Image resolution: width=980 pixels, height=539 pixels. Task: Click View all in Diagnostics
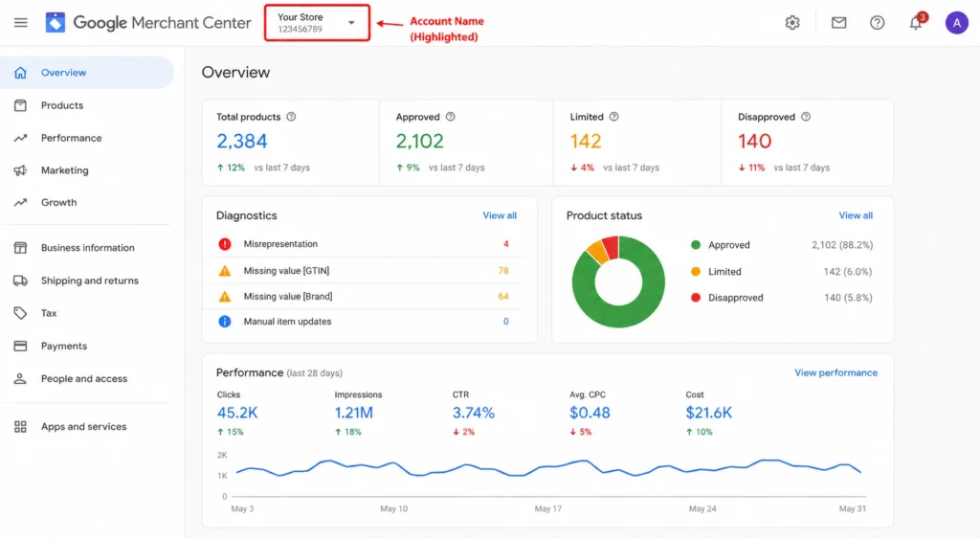point(500,215)
